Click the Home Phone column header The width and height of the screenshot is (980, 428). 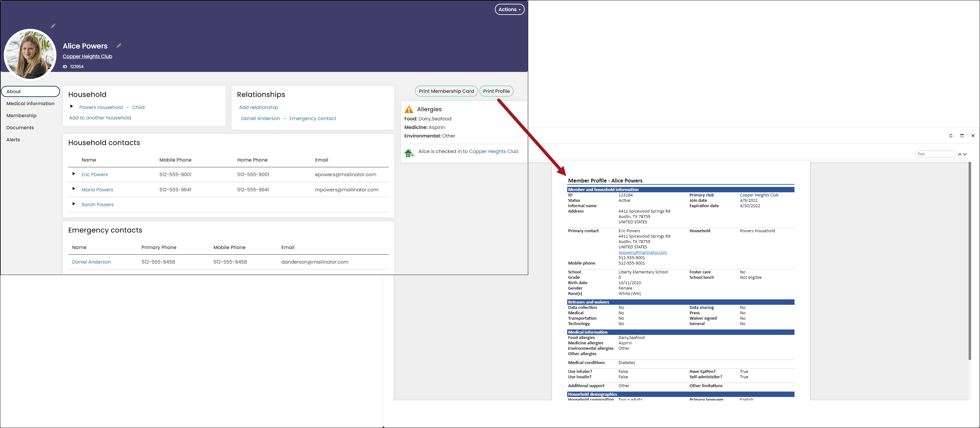coord(252,160)
